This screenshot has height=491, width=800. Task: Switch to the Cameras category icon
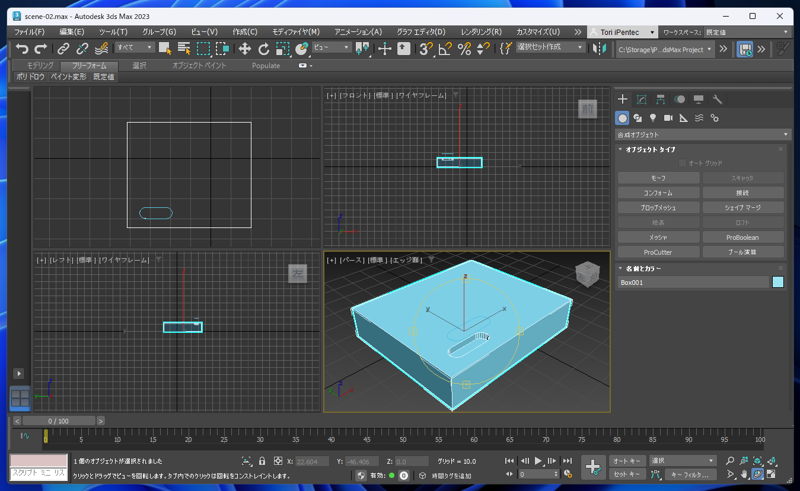[x=668, y=118]
